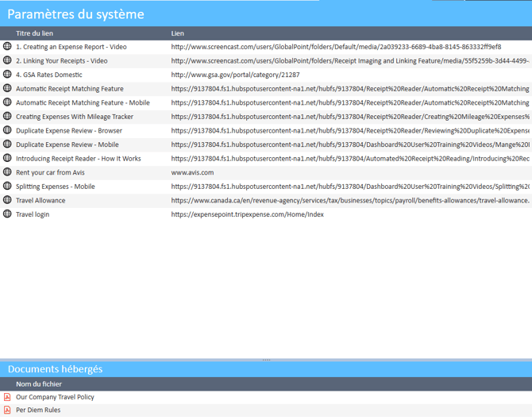Select 'Rent your car from Avis' title
Viewport: 532px width, 420px height.
point(50,172)
